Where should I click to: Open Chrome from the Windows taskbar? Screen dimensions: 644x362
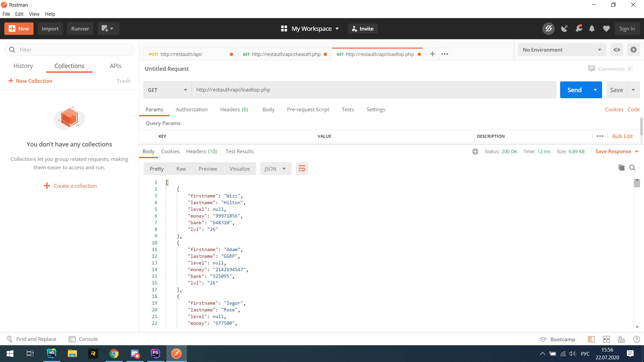[114, 354]
